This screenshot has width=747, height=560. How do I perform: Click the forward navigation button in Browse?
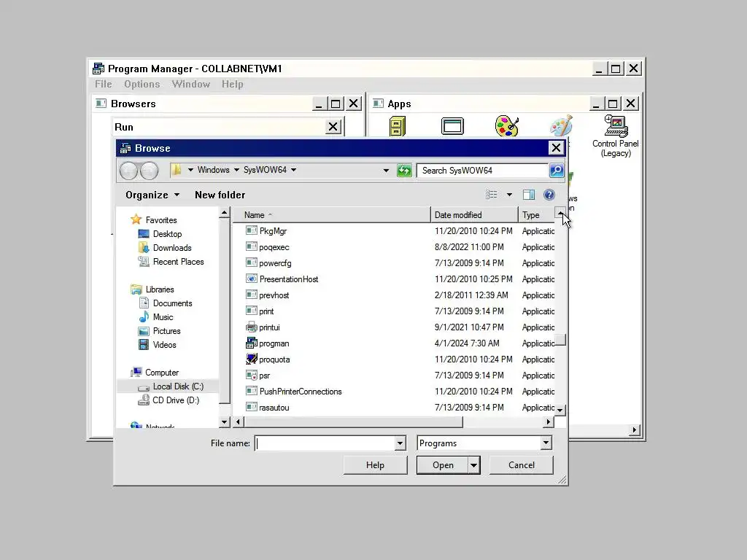click(x=149, y=171)
